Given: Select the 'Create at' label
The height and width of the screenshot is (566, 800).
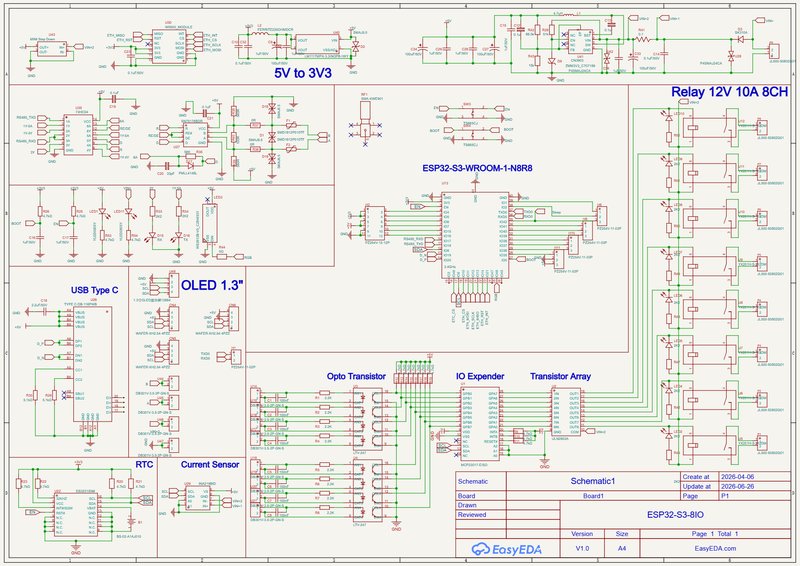Looking at the screenshot, I should point(696,477).
